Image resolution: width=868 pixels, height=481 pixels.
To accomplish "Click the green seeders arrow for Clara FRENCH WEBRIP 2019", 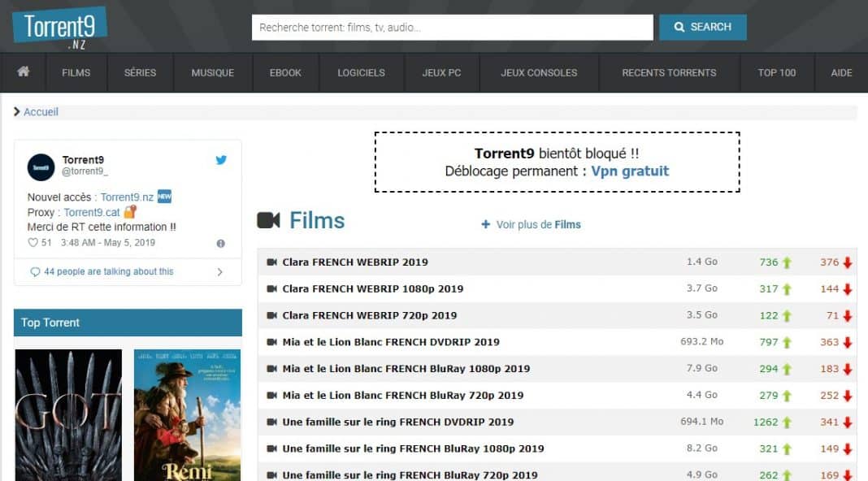I will tap(785, 262).
